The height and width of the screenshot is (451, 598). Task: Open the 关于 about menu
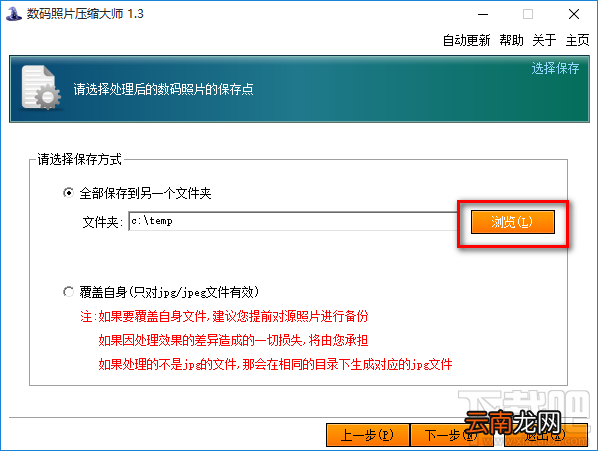(544, 40)
